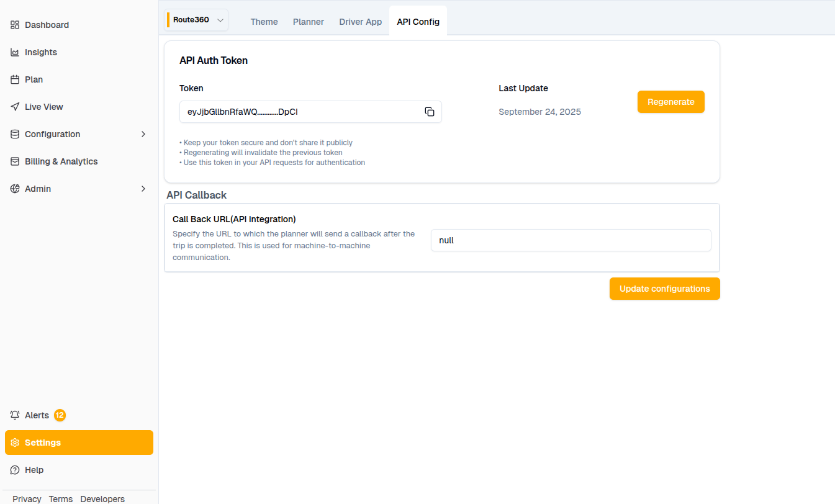Select the Planner tab

tap(309, 22)
